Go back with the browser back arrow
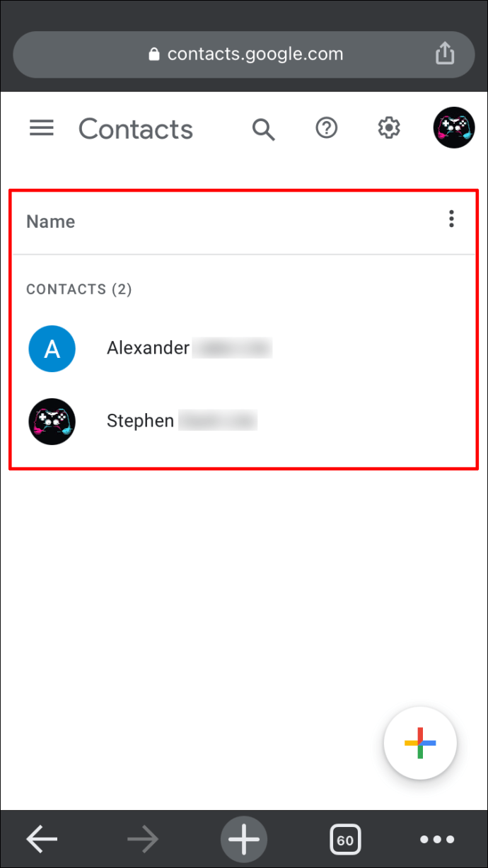Screen dimensions: 488x868 (42, 840)
